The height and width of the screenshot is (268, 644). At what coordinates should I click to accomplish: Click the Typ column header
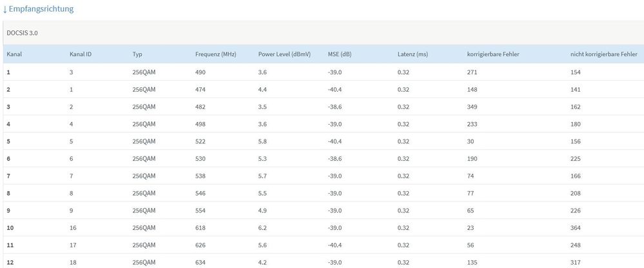(x=137, y=54)
